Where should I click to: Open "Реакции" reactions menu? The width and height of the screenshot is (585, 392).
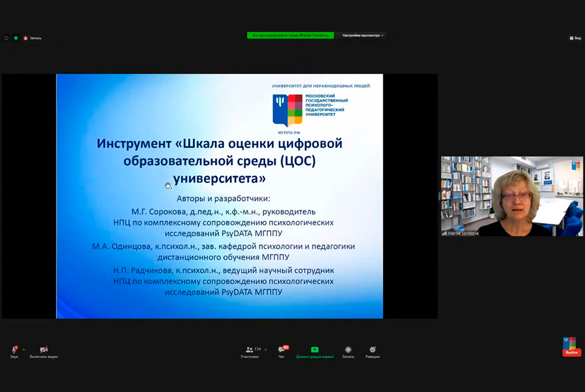tap(372, 352)
